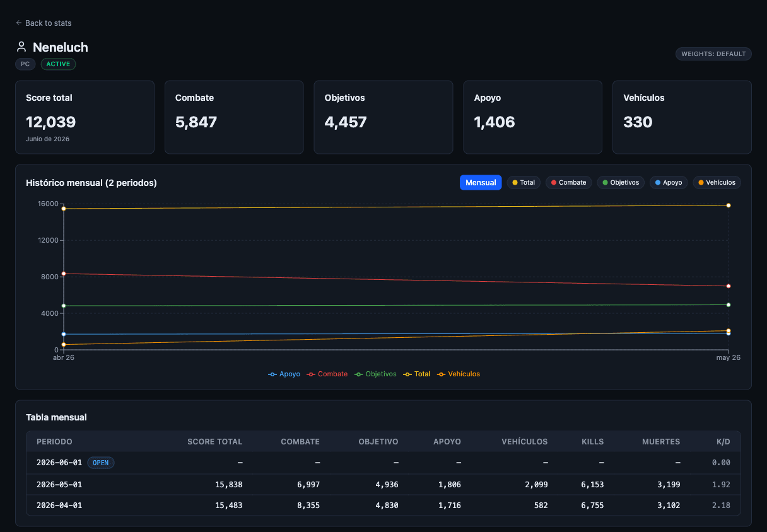Click the VEHÍCULOS column header
The height and width of the screenshot is (532, 767).
[x=525, y=442]
